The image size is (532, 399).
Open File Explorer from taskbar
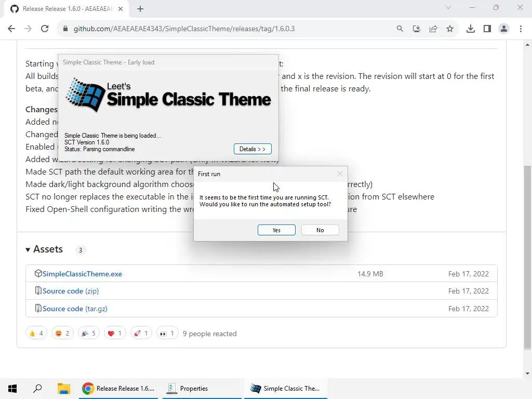(64, 389)
